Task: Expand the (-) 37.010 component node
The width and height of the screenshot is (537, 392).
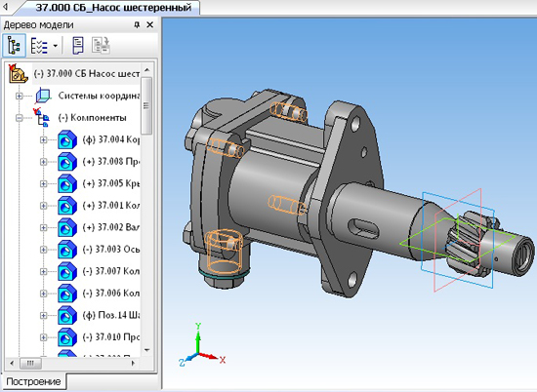Action: click(x=44, y=337)
